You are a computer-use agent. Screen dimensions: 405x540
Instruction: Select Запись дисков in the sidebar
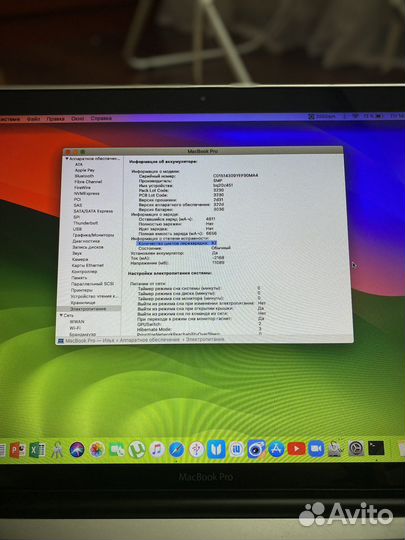coord(87,247)
